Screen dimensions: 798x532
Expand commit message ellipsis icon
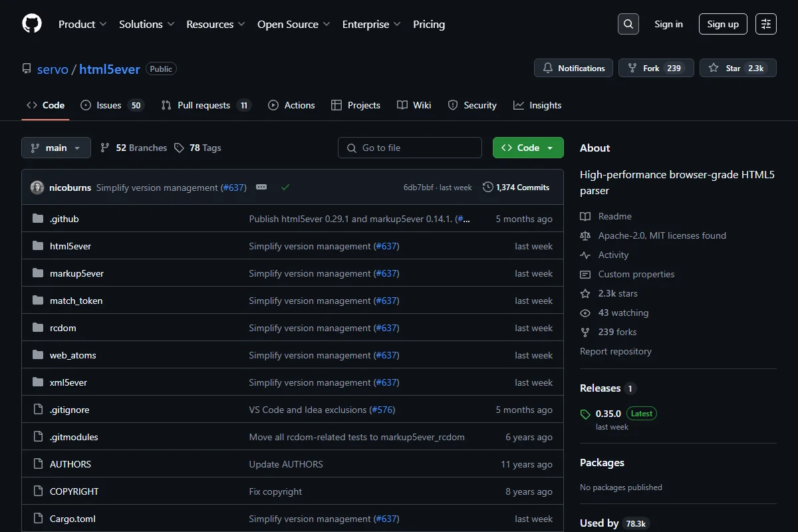pyautogui.click(x=261, y=188)
